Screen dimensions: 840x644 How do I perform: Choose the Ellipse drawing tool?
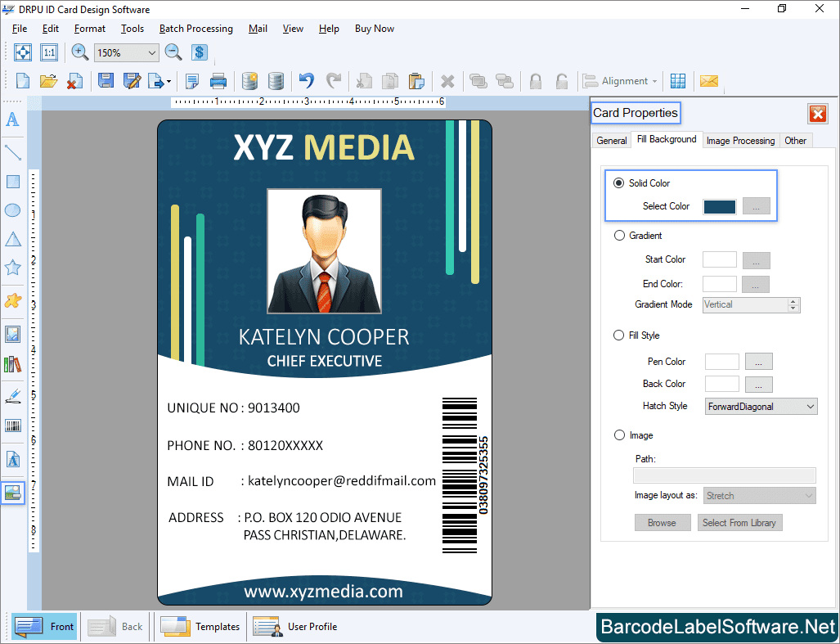pyautogui.click(x=13, y=210)
